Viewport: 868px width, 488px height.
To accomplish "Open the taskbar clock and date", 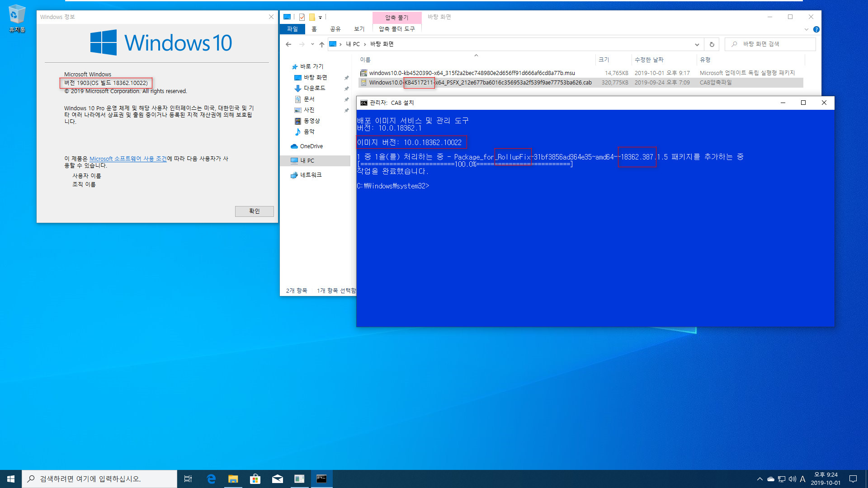I will pos(826,479).
